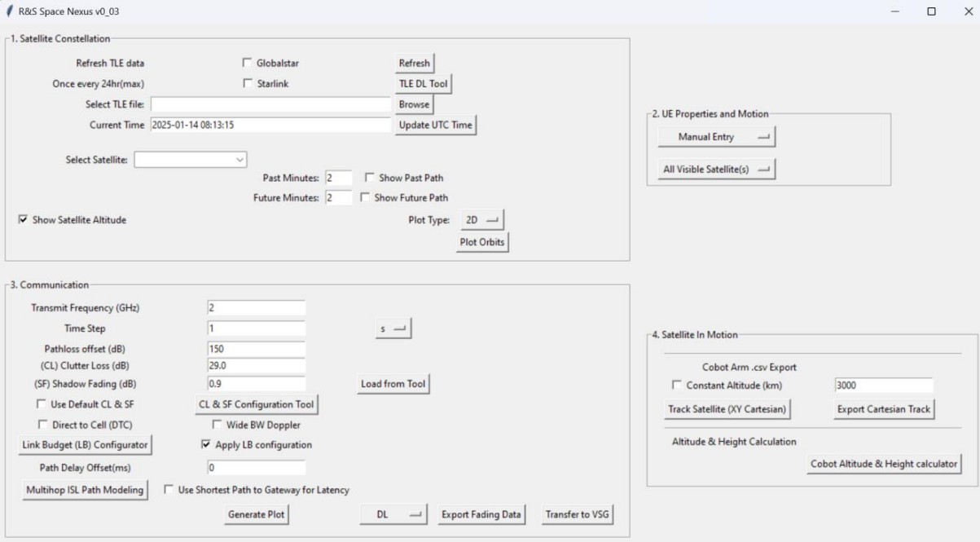The image size is (980, 542).
Task: Open Cobot Altitude & Height calculator
Action: tap(884, 464)
